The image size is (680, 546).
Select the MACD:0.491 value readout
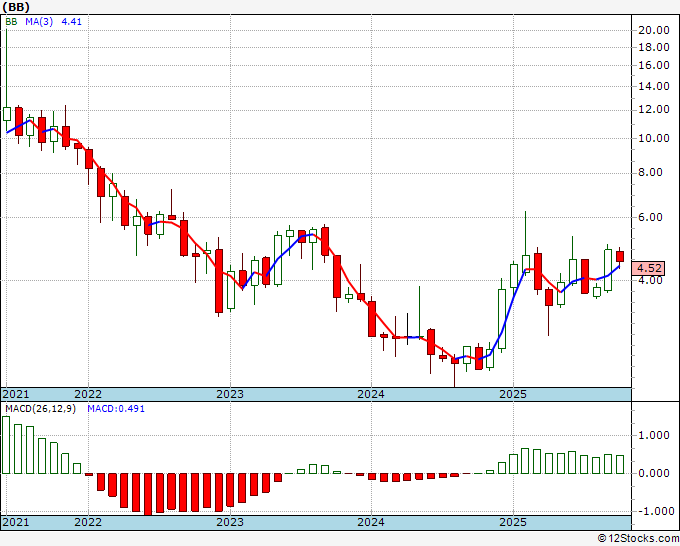tap(116, 409)
